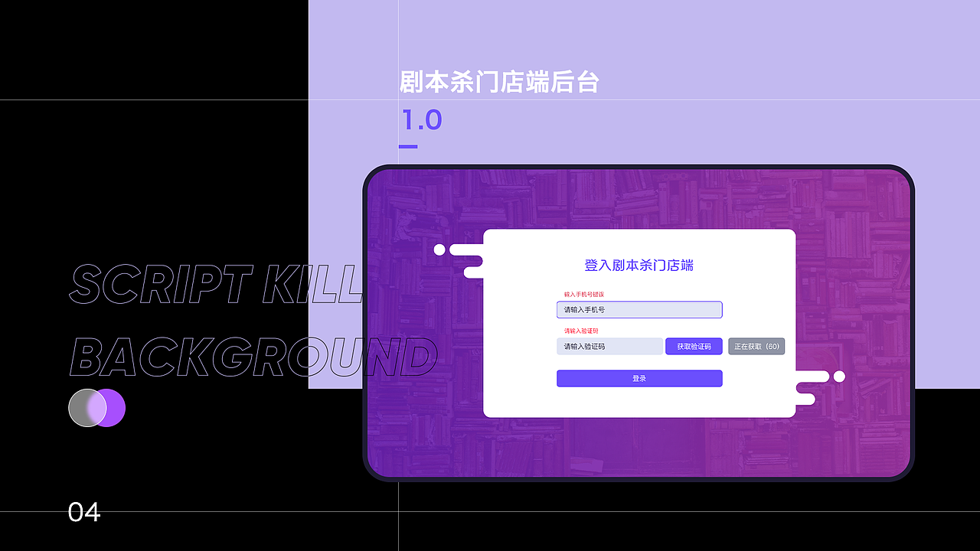Click the 登入剧本杀门店端 card heading
The image size is (980, 551).
tap(639, 264)
